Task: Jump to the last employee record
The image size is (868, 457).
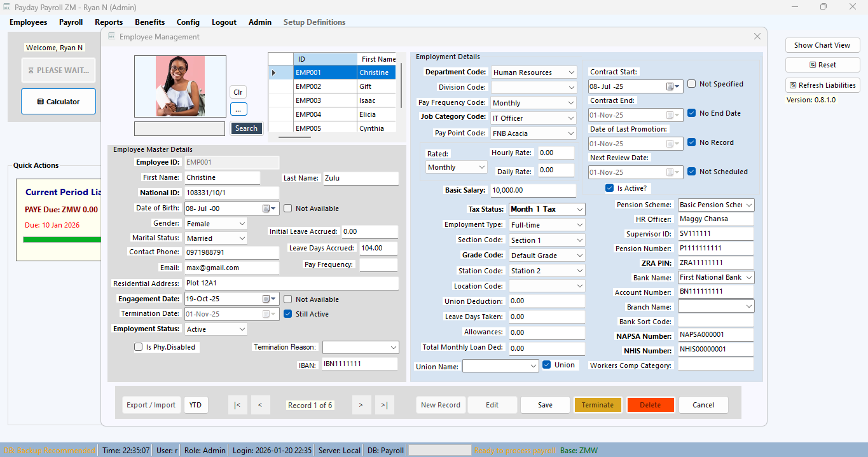Action: pyautogui.click(x=384, y=405)
